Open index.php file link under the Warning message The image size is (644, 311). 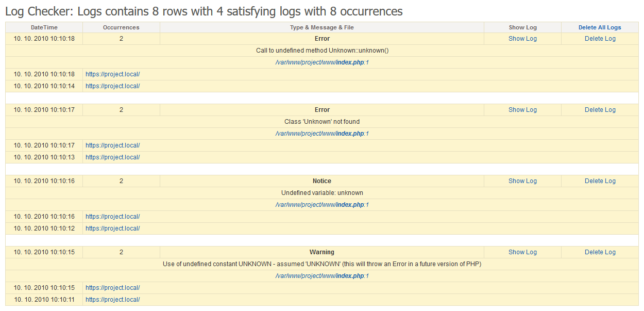(x=322, y=276)
